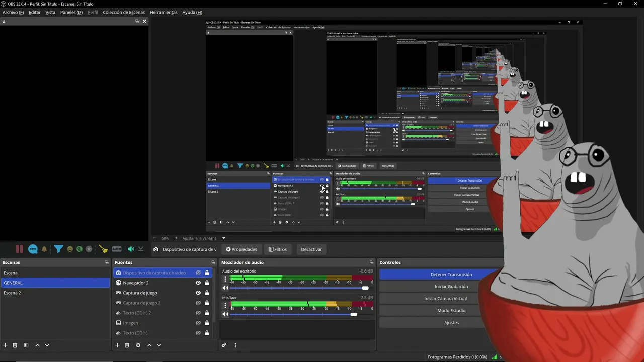This screenshot has height=362, width=644.
Task: Click the AUTO badge icon
Action: [117, 249]
